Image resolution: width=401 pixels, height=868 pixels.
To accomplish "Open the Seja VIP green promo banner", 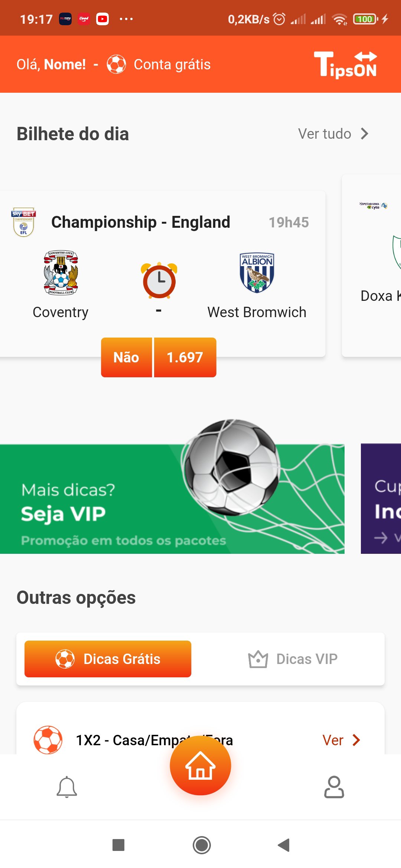I will (x=172, y=499).
